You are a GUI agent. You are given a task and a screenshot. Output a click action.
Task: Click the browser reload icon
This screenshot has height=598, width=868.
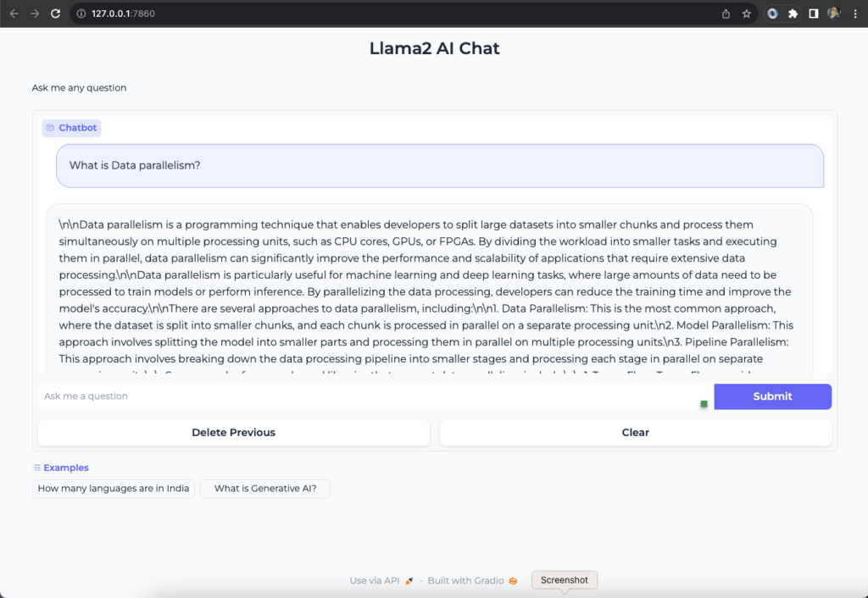click(x=55, y=14)
